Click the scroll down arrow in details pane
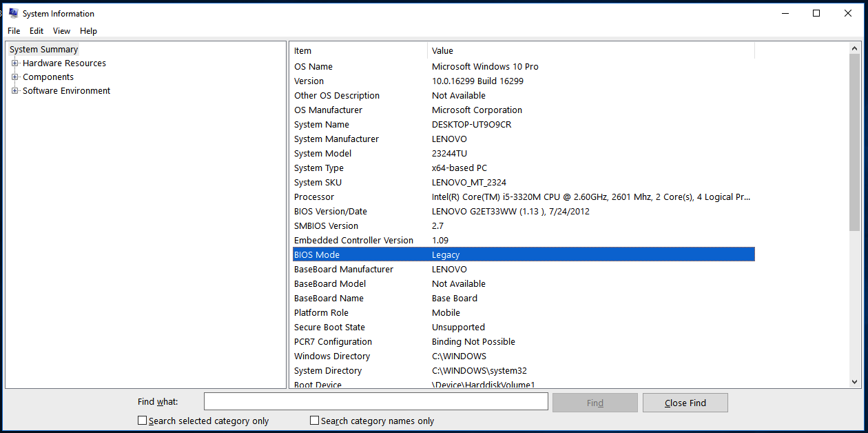Image resolution: width=868 pixels, height=433 pixels. tap(854, 382)
